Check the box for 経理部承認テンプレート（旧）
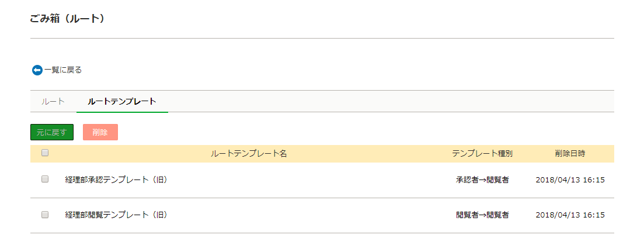644x245 pixels. coord(45,180)
